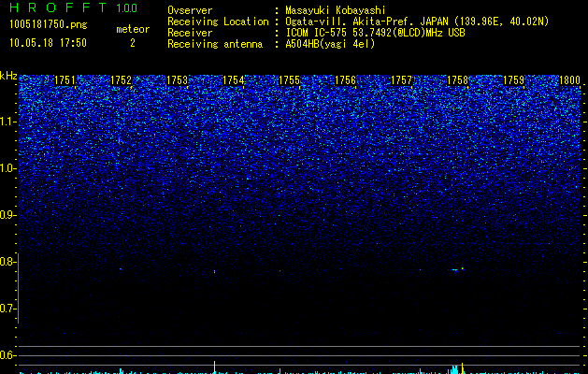
Task: Click the 1.1 kHz axis label
Action: click(x=7, y=122)
